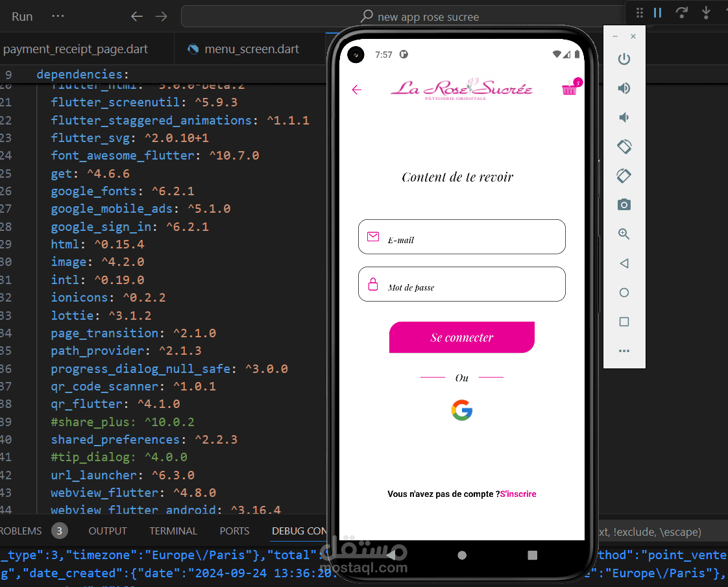
Task: Click the shared_preferences: ^2.2.3 line
Action: pos(144,439)
